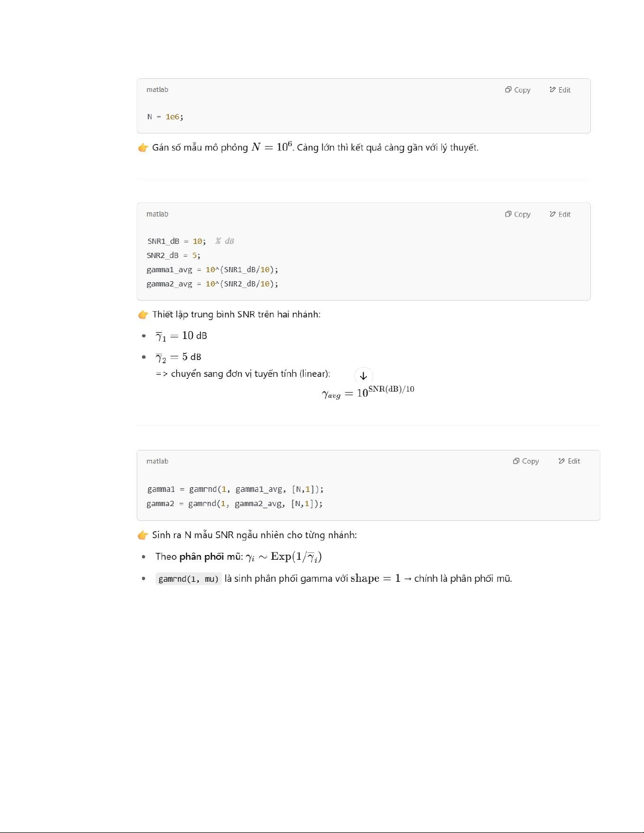Click the code line "N = 1e6;"

[x=165, y=117]
